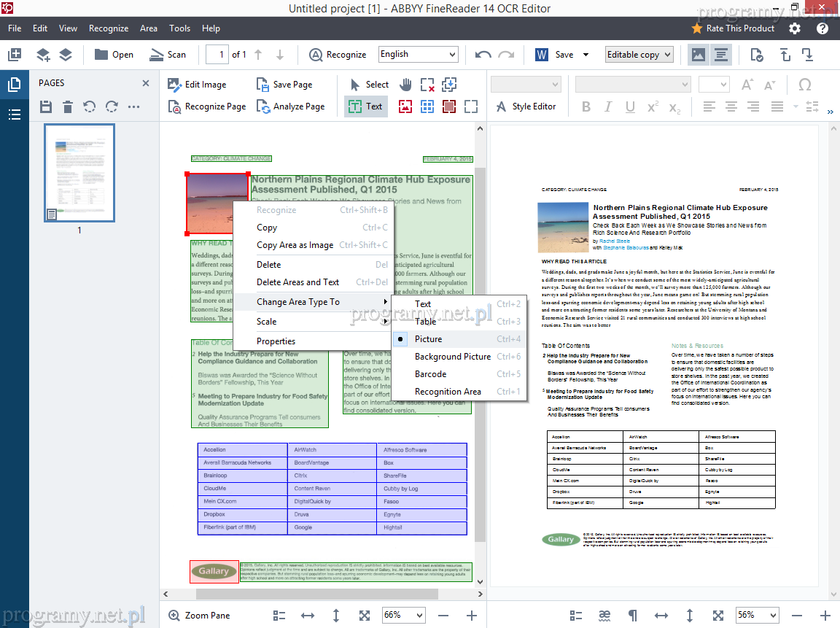Select the hand pan tool
The height and width of the screenshot is (628, 840).
(x=405, y=84)
